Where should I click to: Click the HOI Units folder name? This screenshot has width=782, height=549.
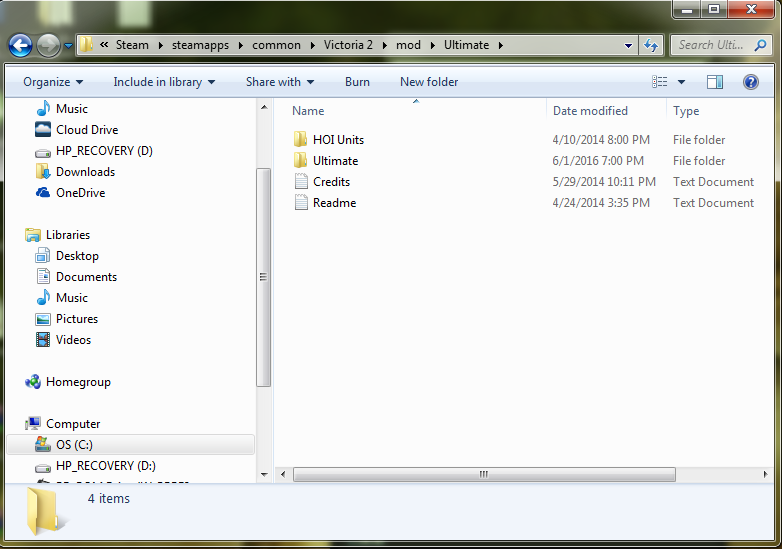coord(338,140)
